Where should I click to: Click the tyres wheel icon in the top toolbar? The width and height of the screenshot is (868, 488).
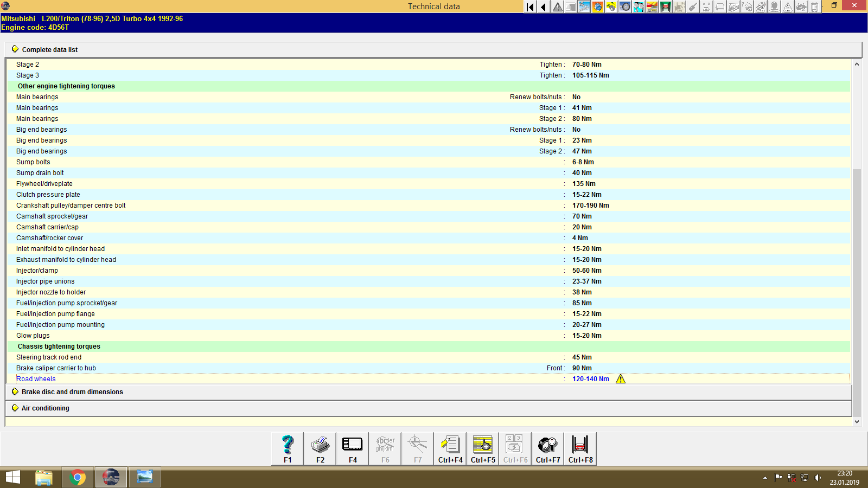pos(625,7)
